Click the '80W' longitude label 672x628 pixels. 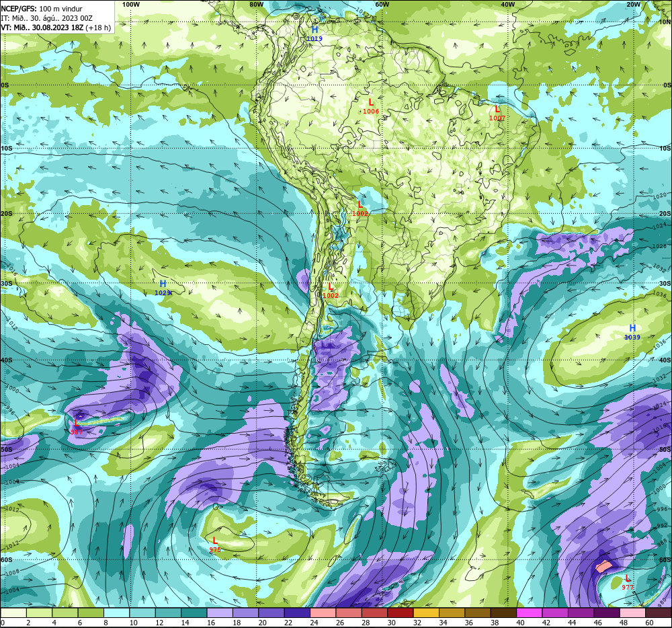(256, 4)
